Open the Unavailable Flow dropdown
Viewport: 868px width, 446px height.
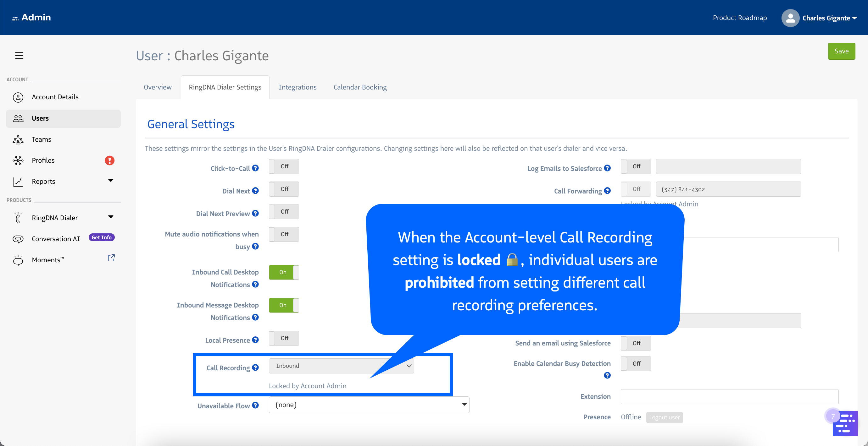[369, 405]
